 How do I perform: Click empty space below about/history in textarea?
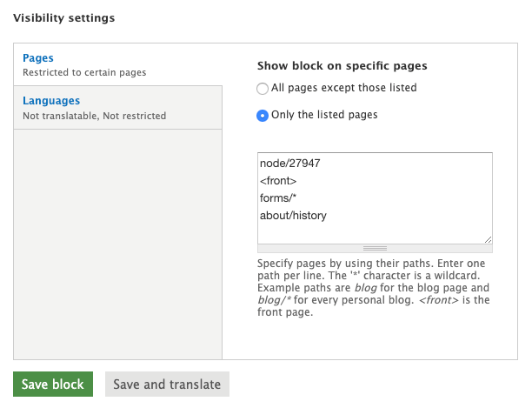click(x=374, y=231)
